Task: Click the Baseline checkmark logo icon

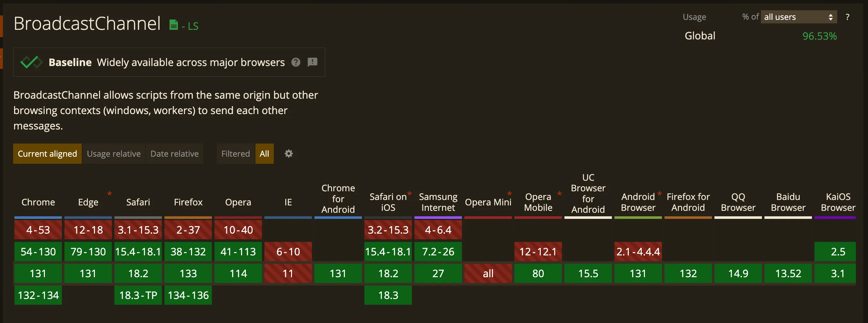Action: pos(31,62)
